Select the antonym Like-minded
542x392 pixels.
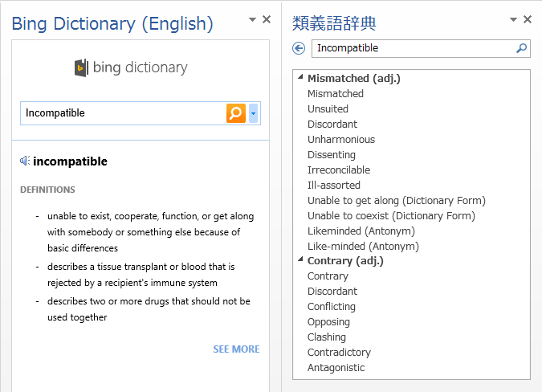(363, 247)
